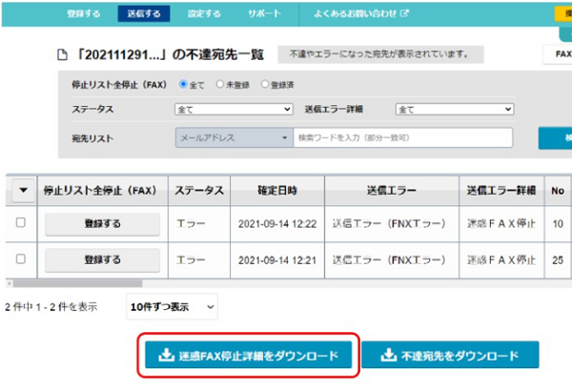Switch to the 設定する menu
572x392 pixels.
pos(204,14)
